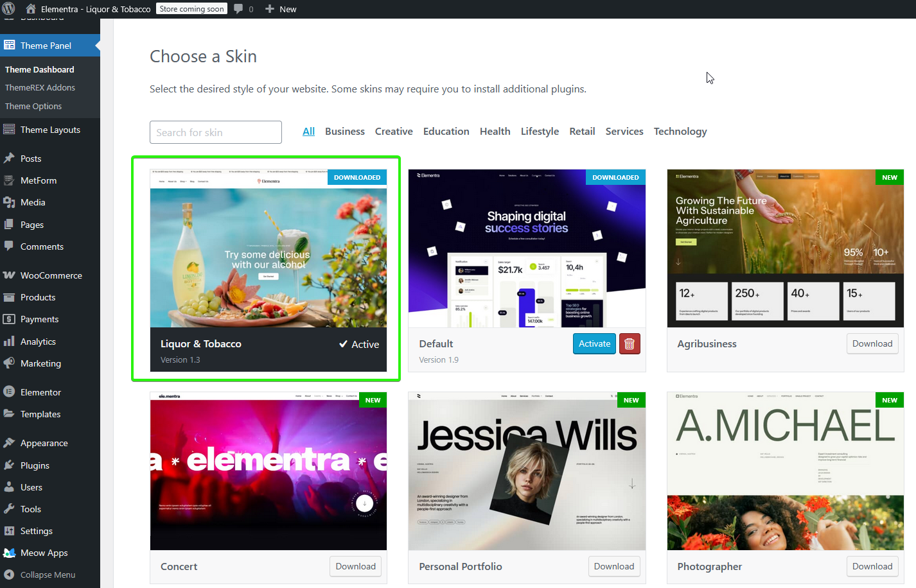916x588 pixels.
Task: Click the comments bubble icon in admin bar
Action: (238, 9)
